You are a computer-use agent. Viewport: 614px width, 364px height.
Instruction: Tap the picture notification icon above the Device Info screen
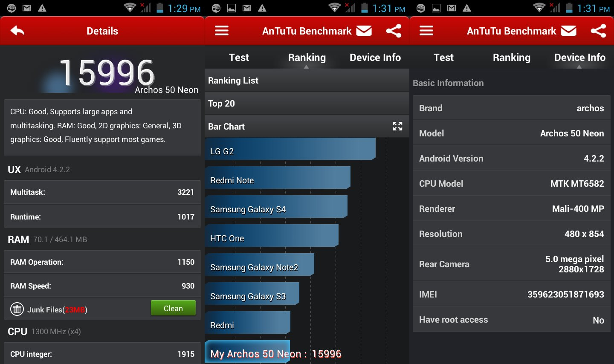point(436,8)
